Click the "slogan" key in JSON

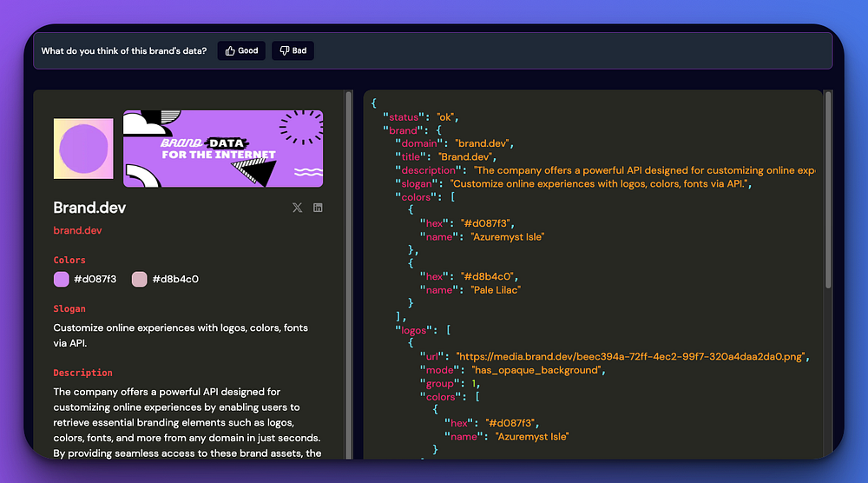pos(417,184)
